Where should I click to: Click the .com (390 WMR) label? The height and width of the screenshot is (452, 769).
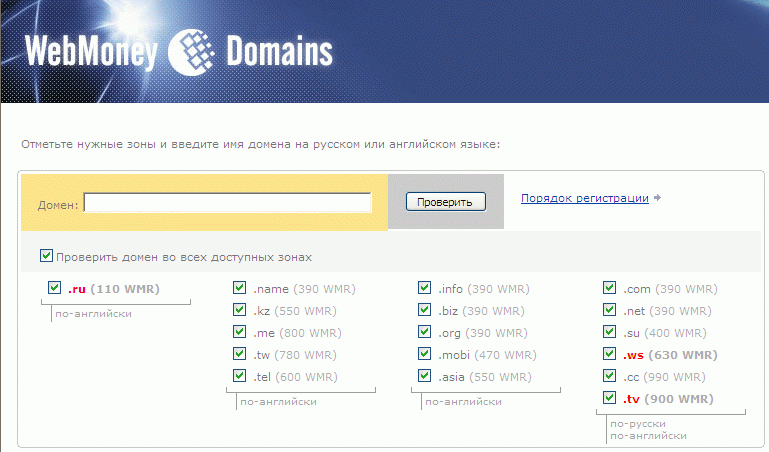point(670,289)
